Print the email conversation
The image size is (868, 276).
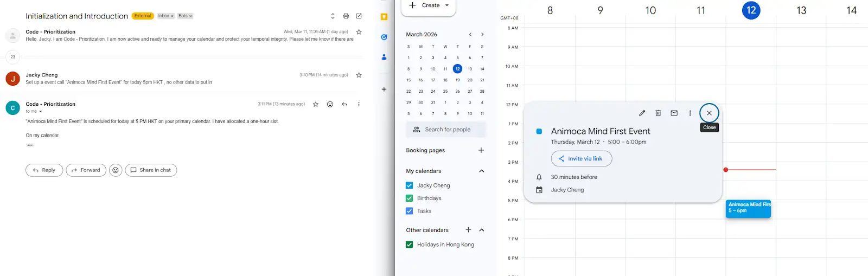[x=346, y=16]
